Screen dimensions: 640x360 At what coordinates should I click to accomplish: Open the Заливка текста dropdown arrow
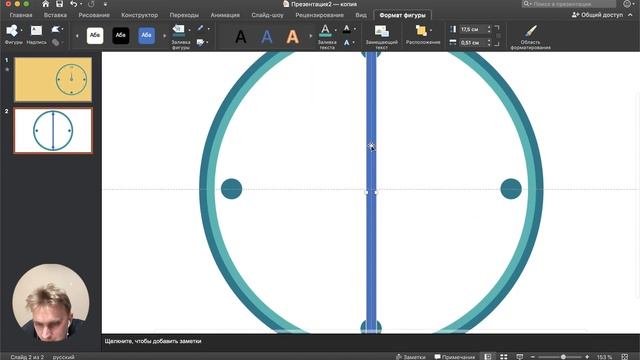tap(336, 30)
